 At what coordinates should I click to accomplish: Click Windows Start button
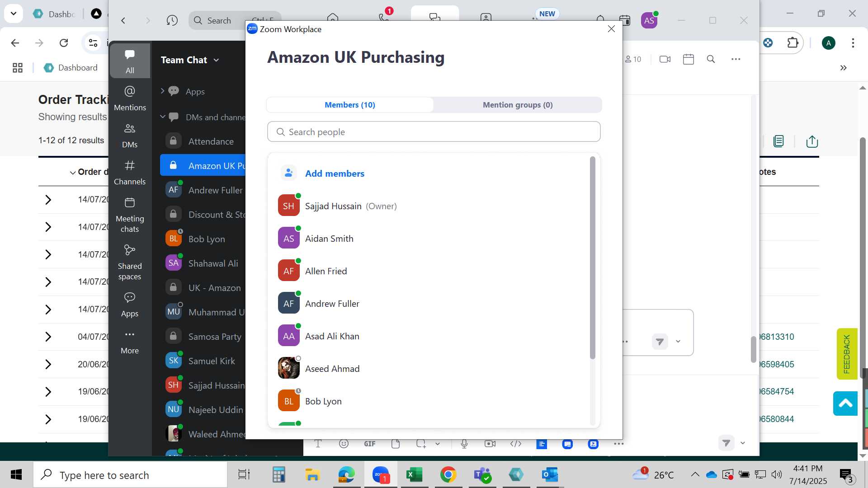16,475
